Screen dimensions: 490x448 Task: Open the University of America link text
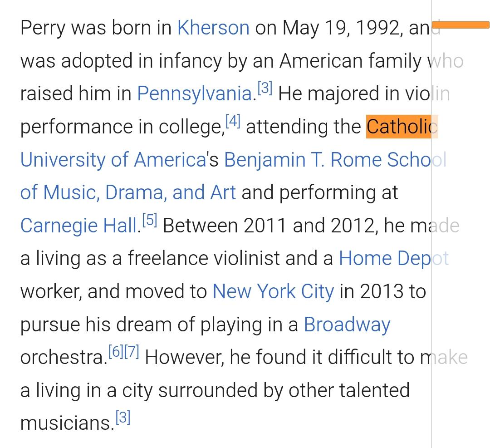(x=113, y=160)
